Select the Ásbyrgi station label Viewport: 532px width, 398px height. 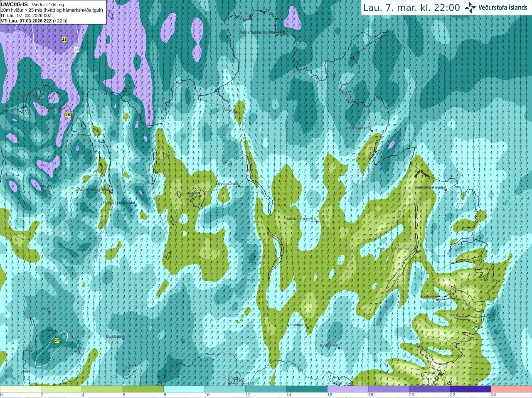pyautogui.click(x=229, y=110)
